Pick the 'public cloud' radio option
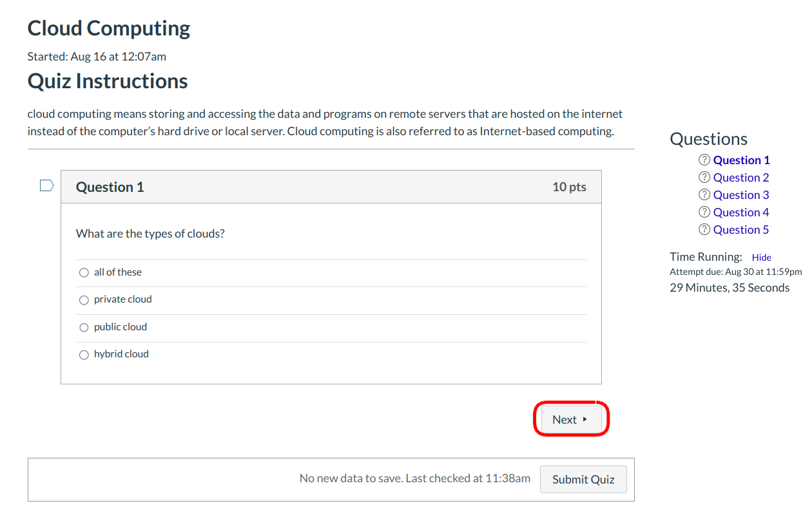This screenshot has width=812, height=517. point(84,328)
